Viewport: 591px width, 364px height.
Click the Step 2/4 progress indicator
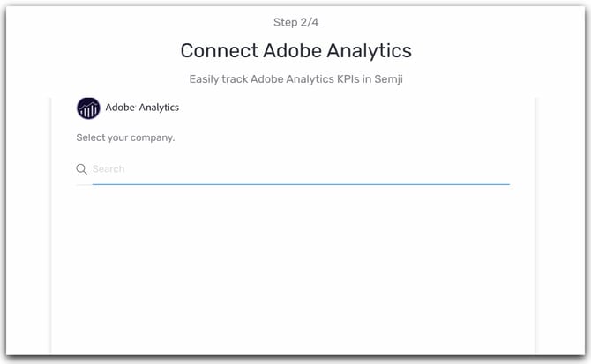(295, 22)
